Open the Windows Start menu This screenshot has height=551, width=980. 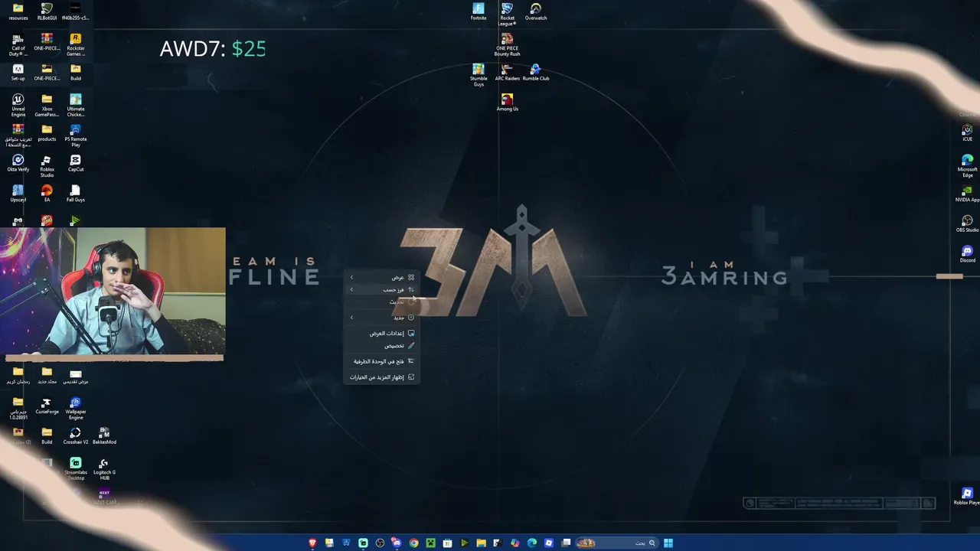pos(668,543)
